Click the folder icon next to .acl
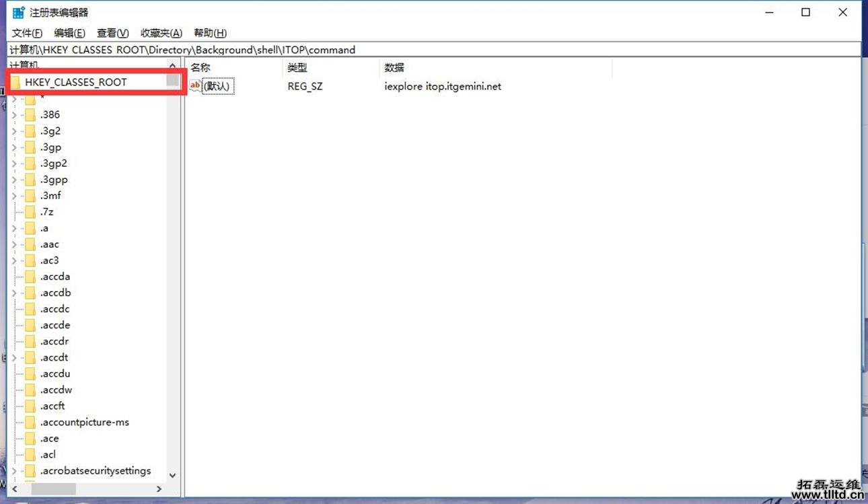This screenshot has height=504, width=868. (30, 455)
